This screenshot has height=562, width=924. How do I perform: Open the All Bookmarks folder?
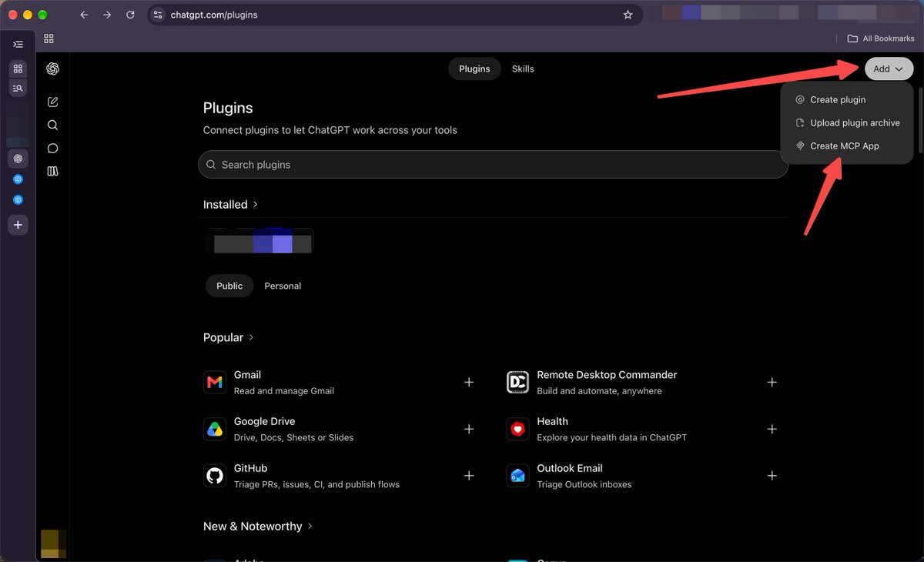[x=881, y=38]
